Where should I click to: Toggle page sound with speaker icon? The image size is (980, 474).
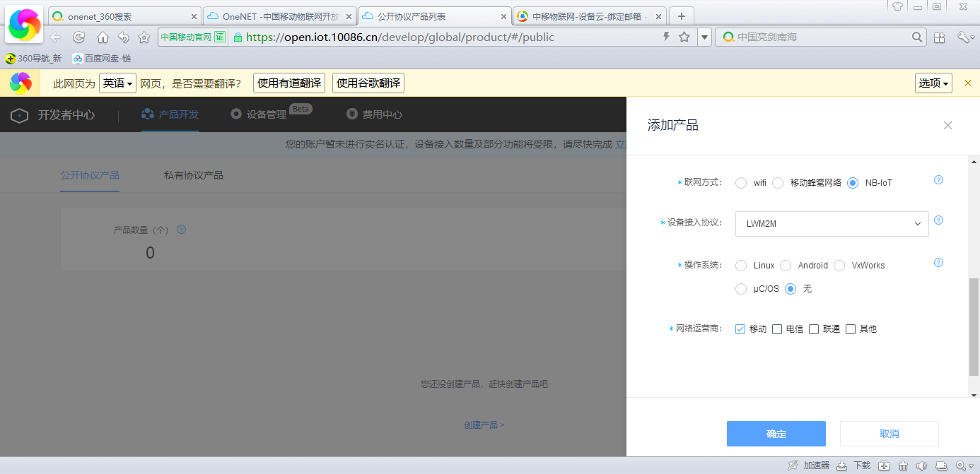[x=921, y=466]
